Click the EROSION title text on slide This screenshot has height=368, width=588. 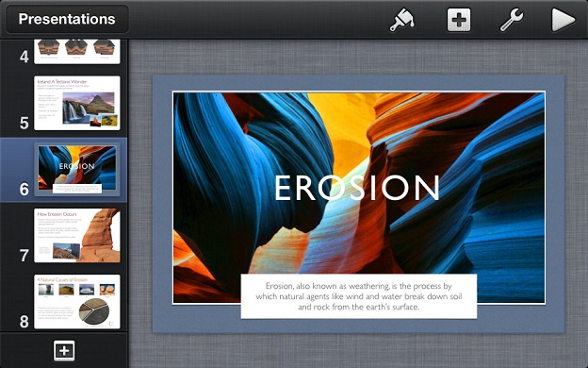357,188
